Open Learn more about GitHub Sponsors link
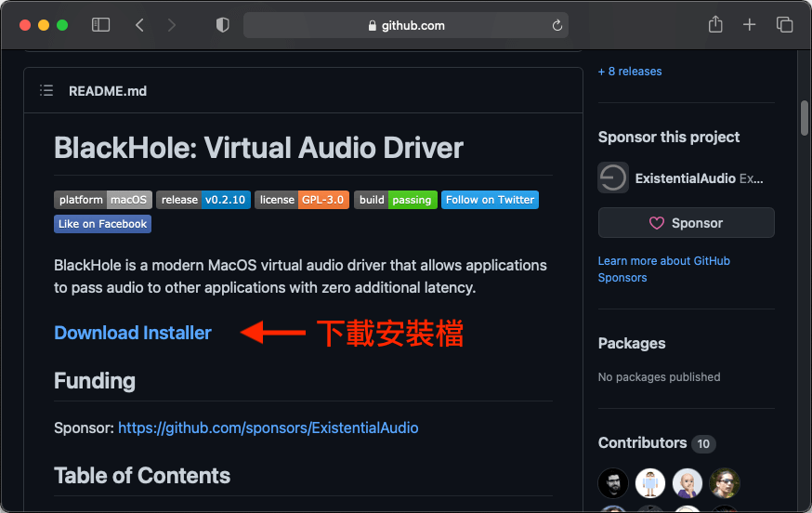This screenshot has height=513, width=812. pyautogui.click(x=664, y=269)
